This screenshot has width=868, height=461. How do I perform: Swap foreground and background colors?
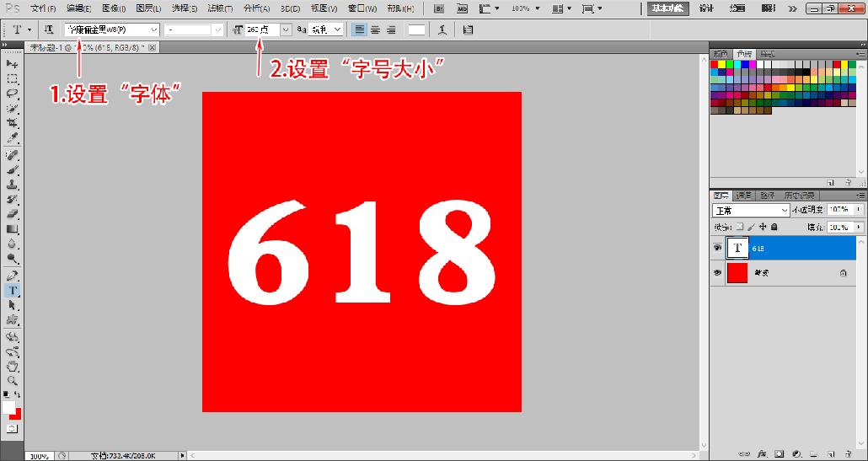pos(18,394)
